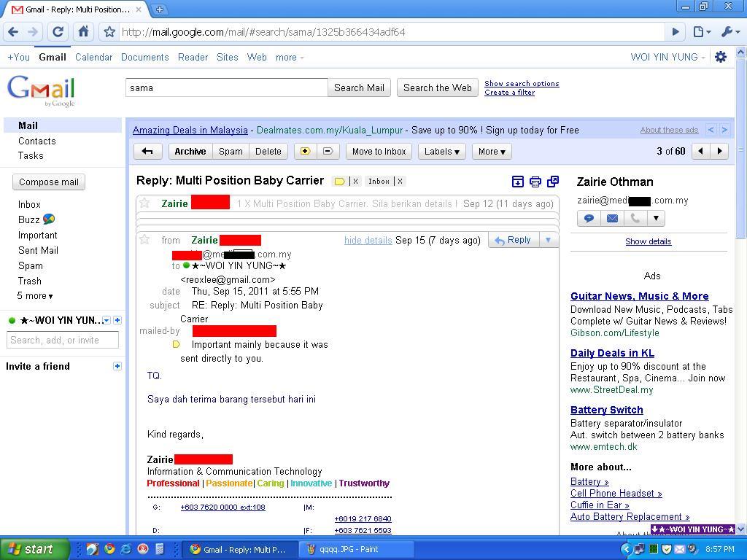Open Reader in top navigation
The height and width of the screenshot is (560, 747).
193,57
